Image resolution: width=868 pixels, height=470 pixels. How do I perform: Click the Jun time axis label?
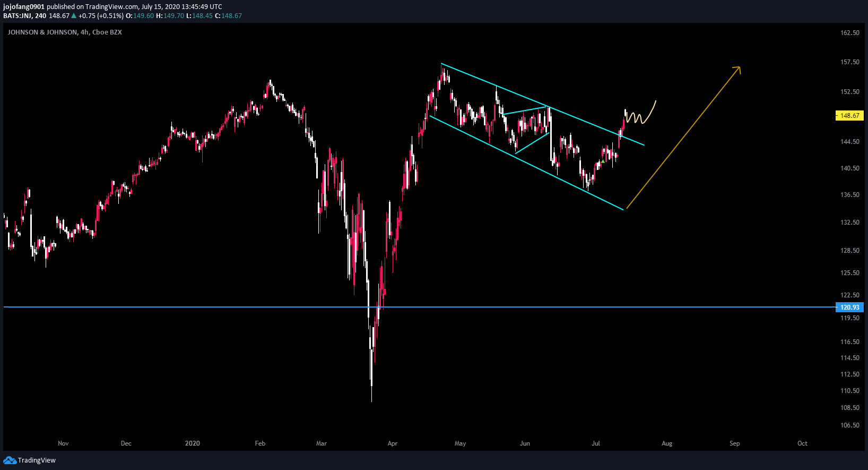pyautogui.click(x=525, y=443)
